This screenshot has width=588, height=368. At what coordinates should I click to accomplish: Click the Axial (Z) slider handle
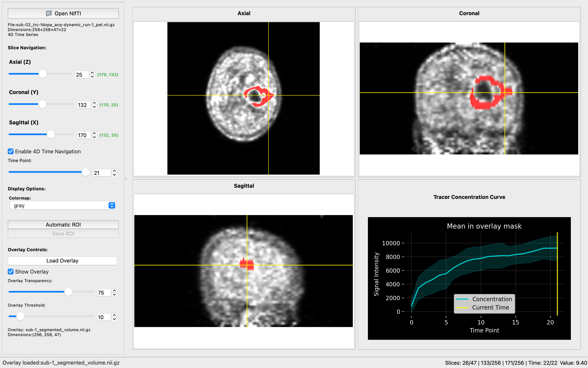click(x=43, y=74)
